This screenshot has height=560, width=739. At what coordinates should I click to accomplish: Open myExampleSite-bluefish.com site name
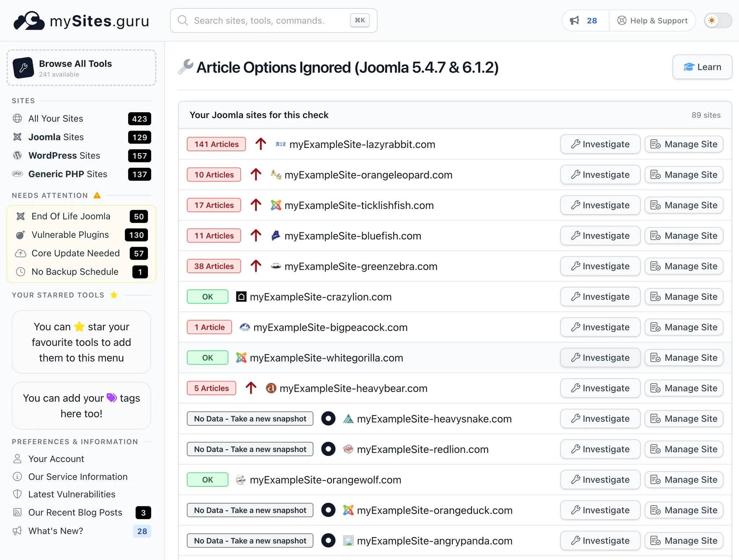[x=353, y=236]
